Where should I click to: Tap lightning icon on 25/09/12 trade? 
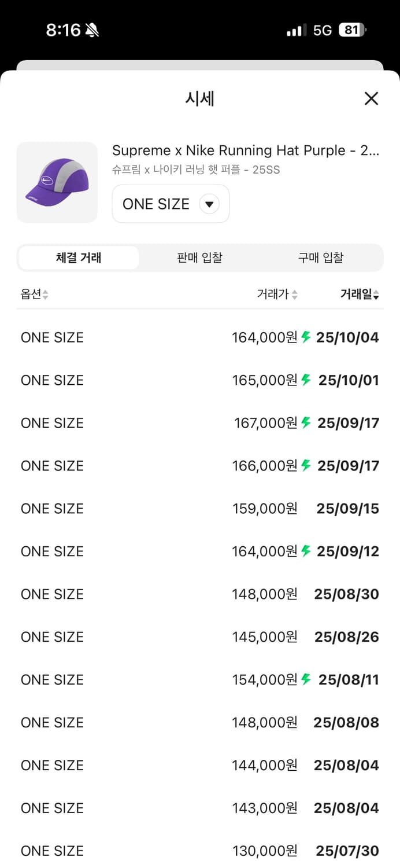[306, 551]
